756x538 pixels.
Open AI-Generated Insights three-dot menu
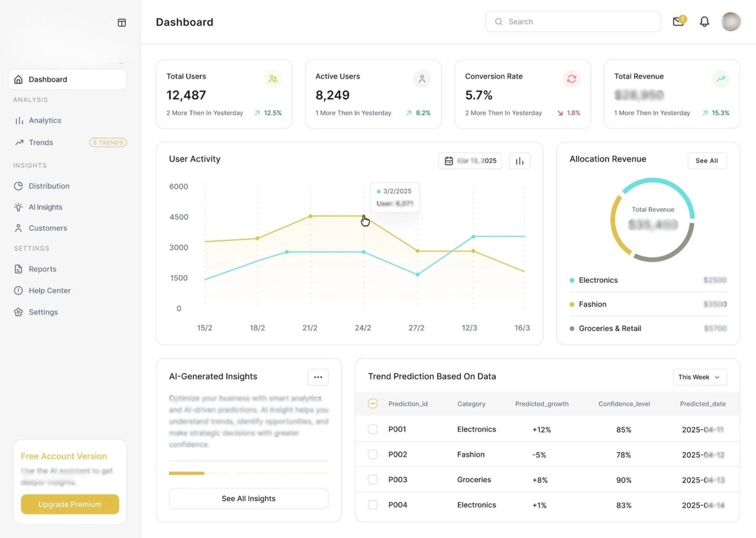(318, 377)
